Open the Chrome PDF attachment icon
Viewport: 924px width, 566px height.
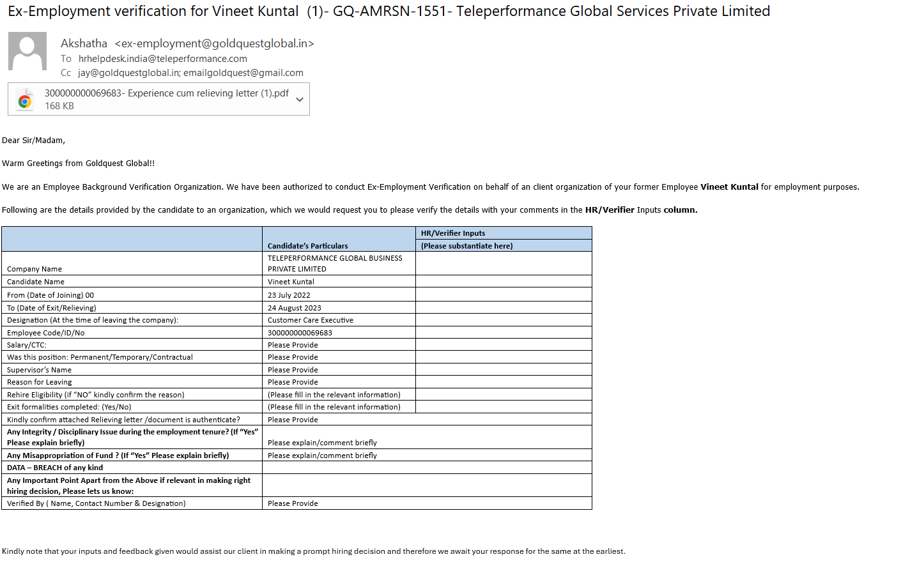(x=25, y=100)
